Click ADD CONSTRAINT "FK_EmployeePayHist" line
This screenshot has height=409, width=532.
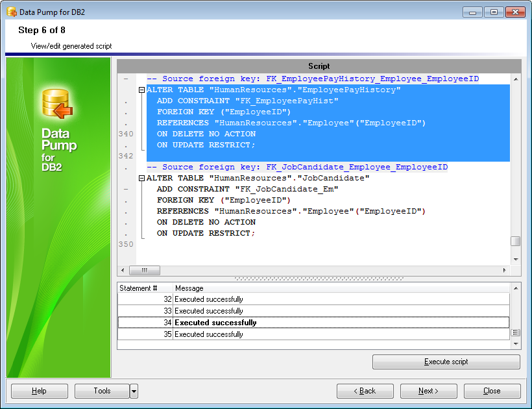tap(247, 101)
